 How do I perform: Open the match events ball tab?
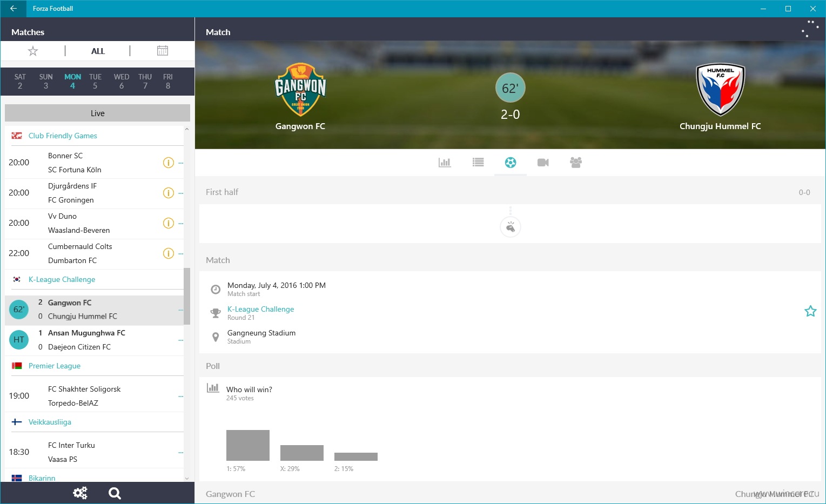tap(511, 162)
